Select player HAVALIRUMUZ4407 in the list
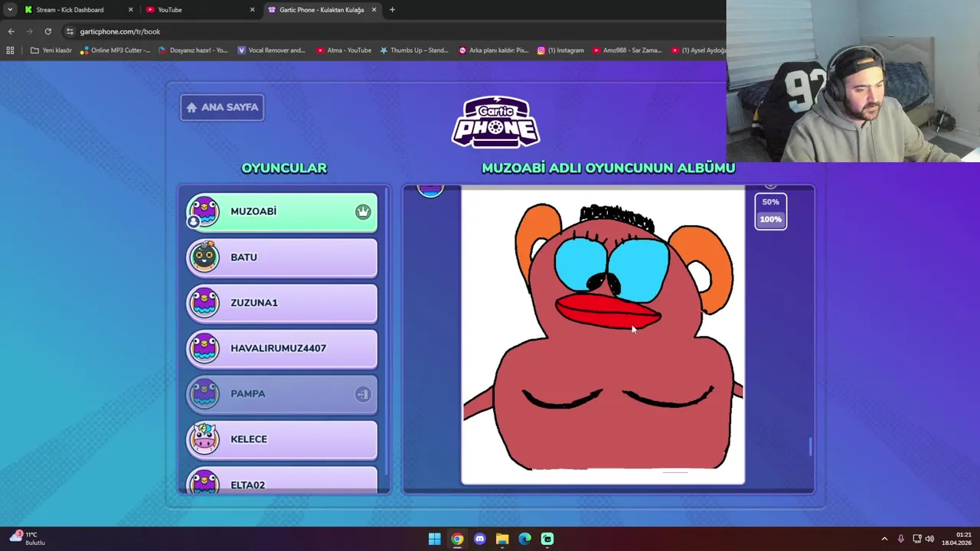The width and height of the screenshot is (980, 551). [282, 348]
